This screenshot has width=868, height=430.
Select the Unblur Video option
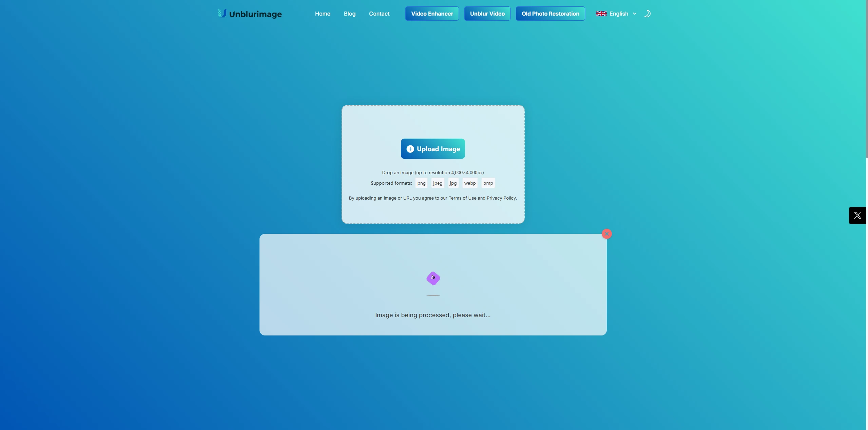pos(487,13)
